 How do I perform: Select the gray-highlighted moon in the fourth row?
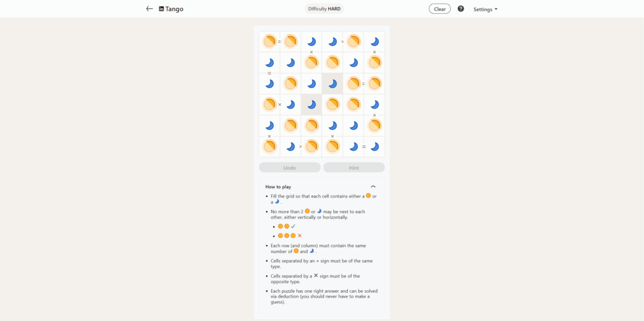311,104
